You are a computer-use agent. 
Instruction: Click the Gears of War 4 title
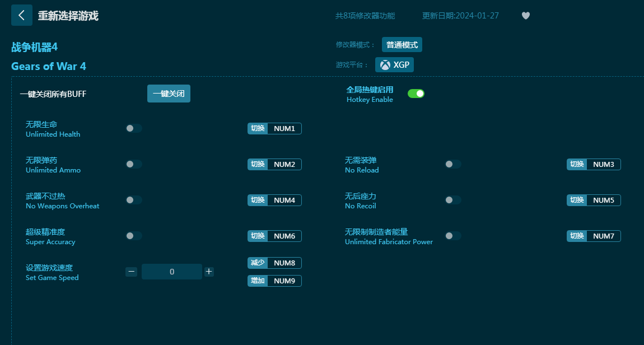[x=49, y=67]
